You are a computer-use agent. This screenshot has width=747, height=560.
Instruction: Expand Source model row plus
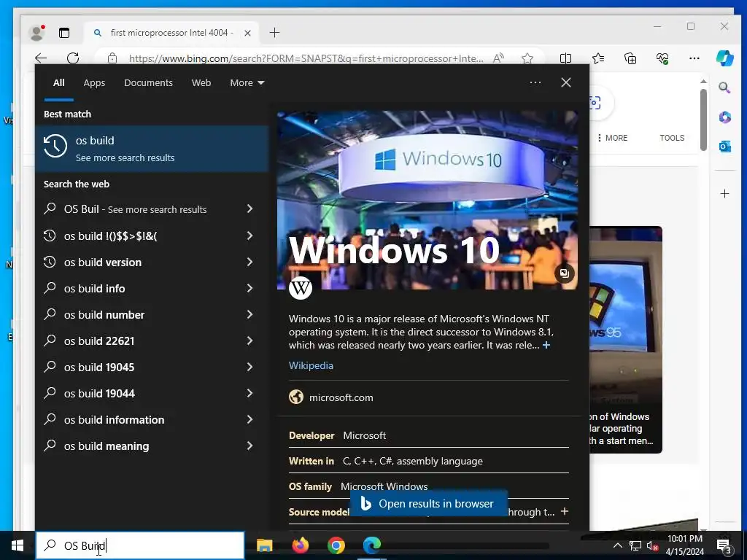565,511
